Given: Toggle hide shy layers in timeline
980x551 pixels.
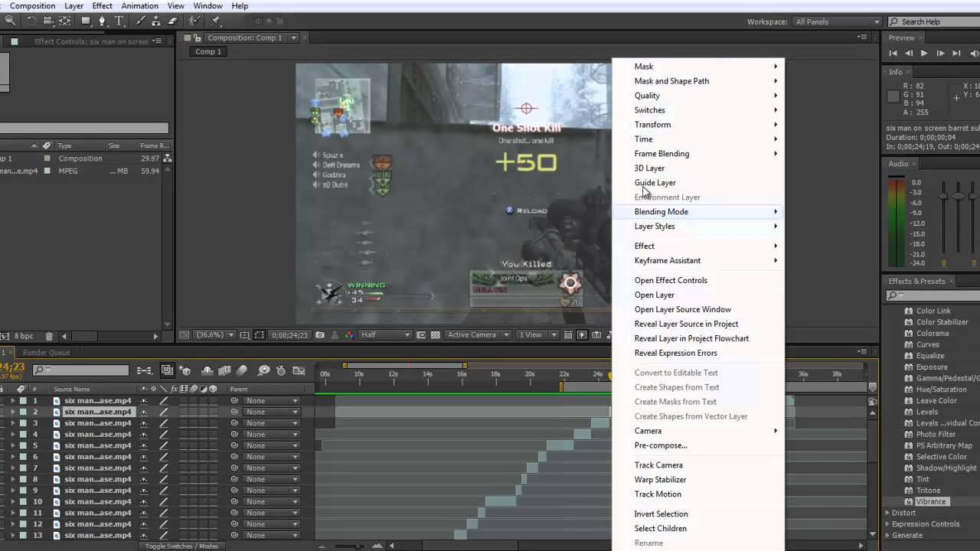Looking at the screenshot, I should pyautogui.click(x=207, y=370).
